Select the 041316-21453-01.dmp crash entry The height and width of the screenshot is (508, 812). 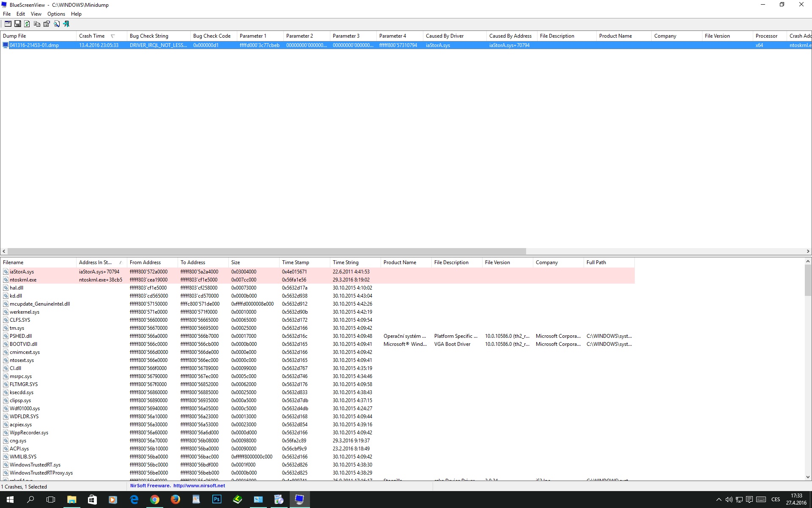[34, 45]
